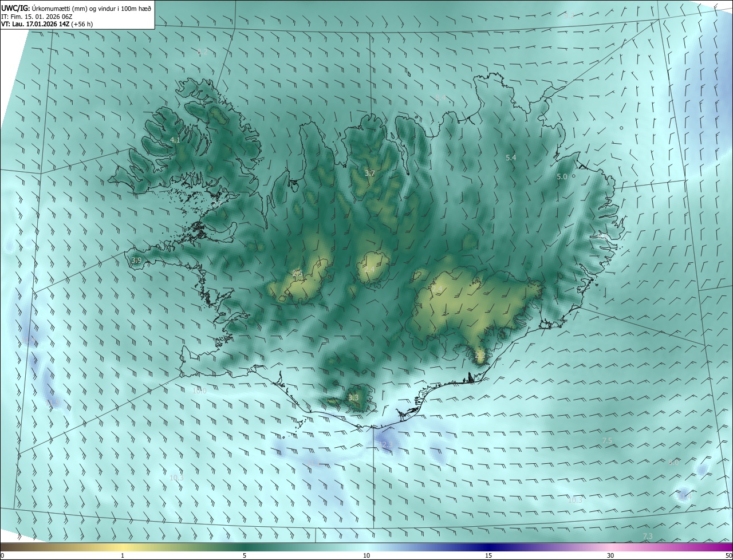This screenshot has height=560, width=733.
Task: Click the 7.5 value in the southeast sea
Action: click(607, 440)
